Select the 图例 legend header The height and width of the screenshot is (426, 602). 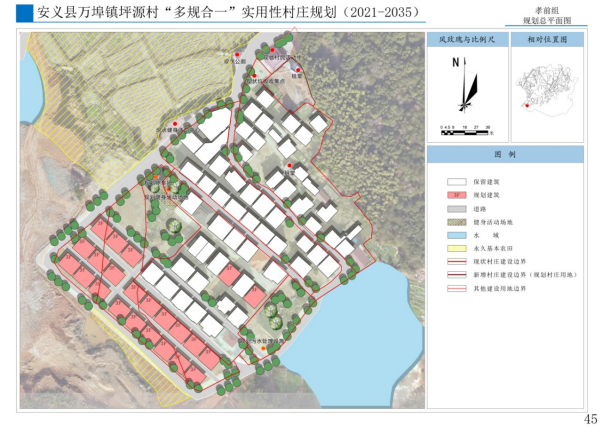(x=505, y=157)
